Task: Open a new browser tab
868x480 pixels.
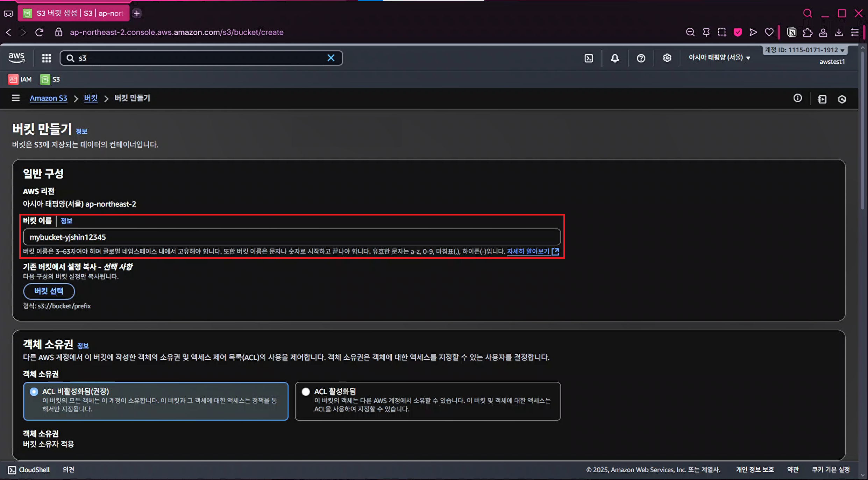Action: [x=137, y=13]
